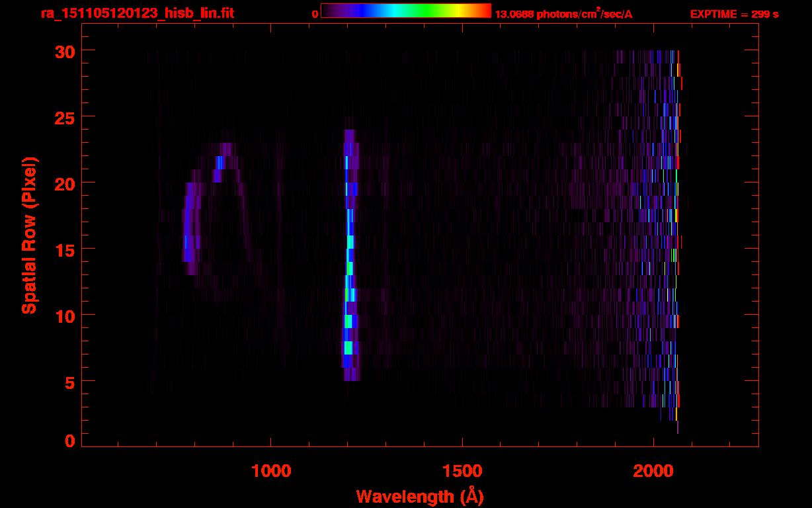Image resolution: width=812 pixels, height=508 pixels.
Task: Click the x-axis tick label 1000
Action: point(271,471)
